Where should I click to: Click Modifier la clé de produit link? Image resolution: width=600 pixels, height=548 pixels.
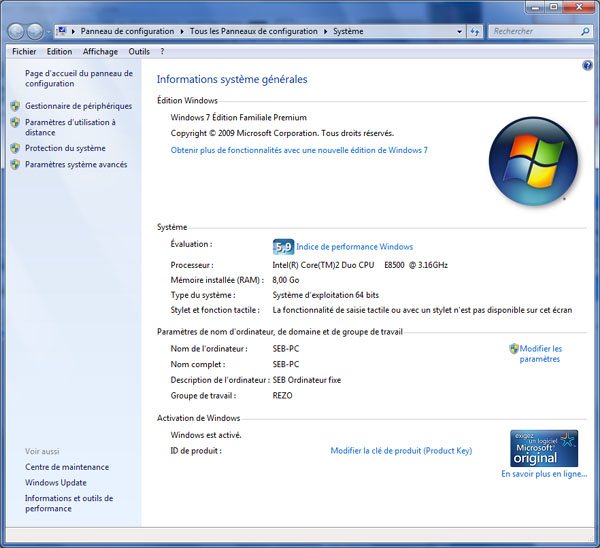[x=401, y=451]
